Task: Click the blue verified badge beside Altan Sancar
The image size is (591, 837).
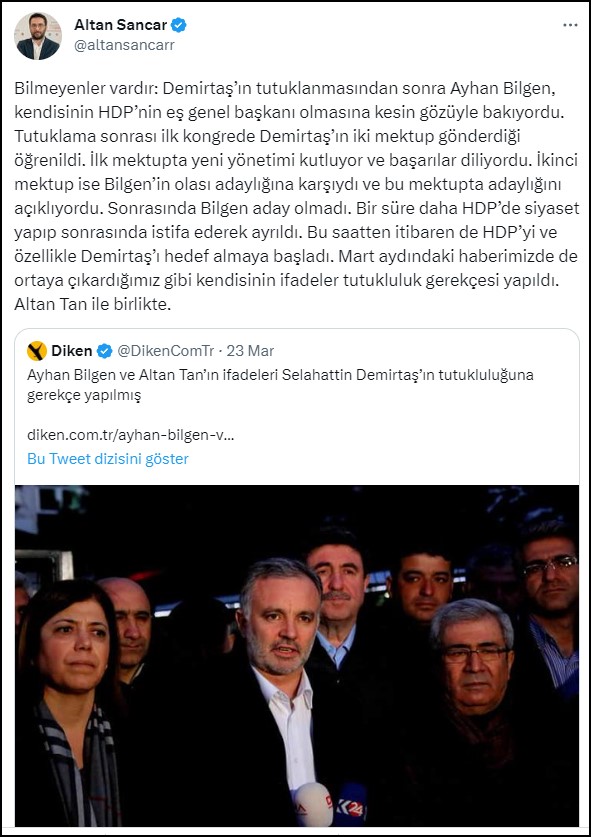Action: point(178,25)
